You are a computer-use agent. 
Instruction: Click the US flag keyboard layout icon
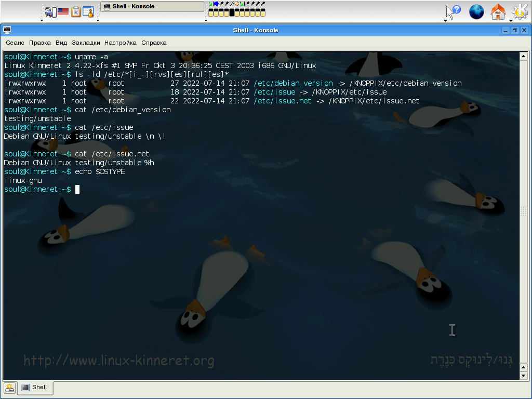click(x=63, y=12)
